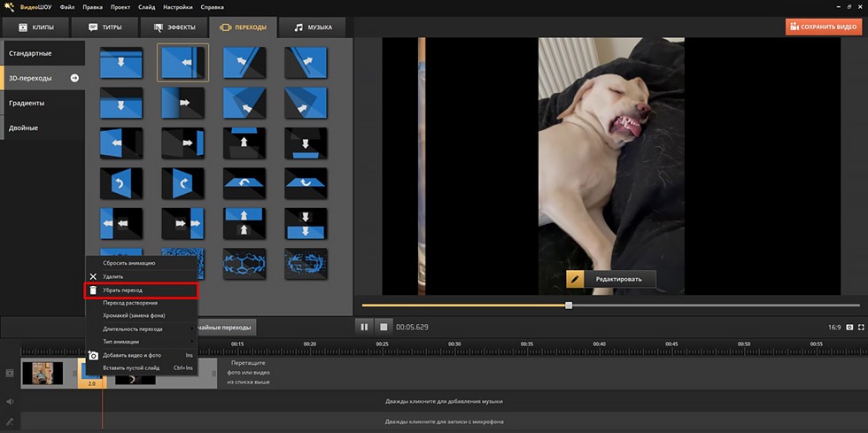Select the double right arrows transition

[182, 223]
